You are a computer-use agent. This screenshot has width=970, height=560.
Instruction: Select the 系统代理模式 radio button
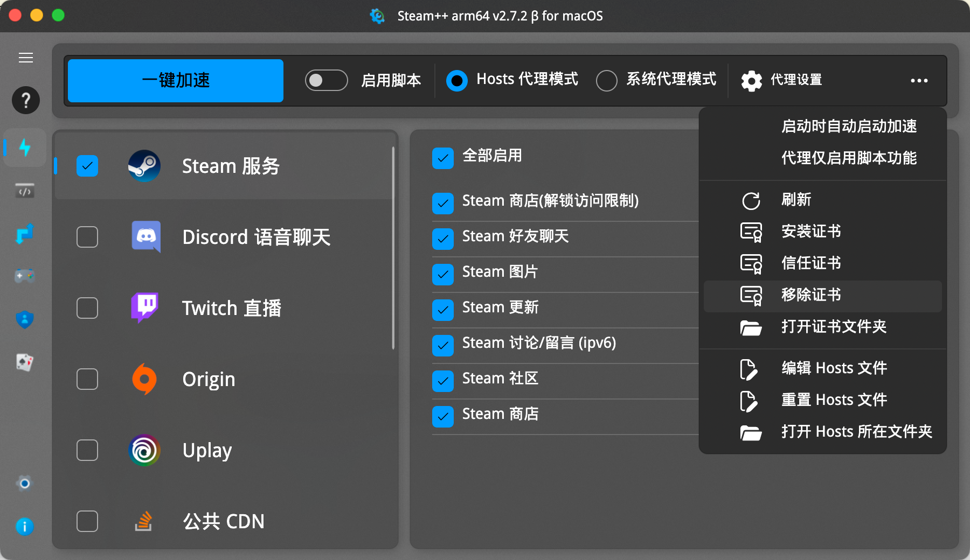(x=607, y=81)
